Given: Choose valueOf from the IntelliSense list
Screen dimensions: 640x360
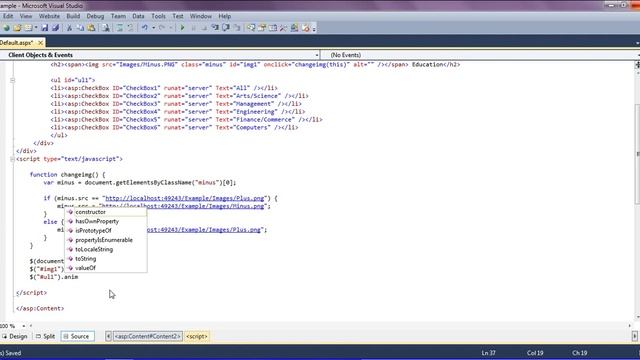Looking at the screenshot, I should click(x=106, y=268).
